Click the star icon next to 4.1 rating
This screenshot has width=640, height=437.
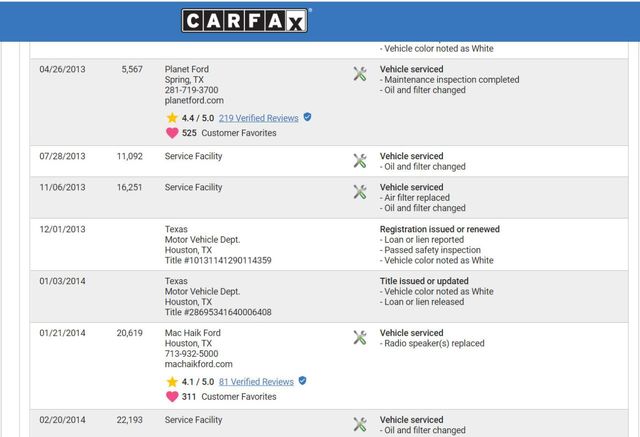[171, 381]
